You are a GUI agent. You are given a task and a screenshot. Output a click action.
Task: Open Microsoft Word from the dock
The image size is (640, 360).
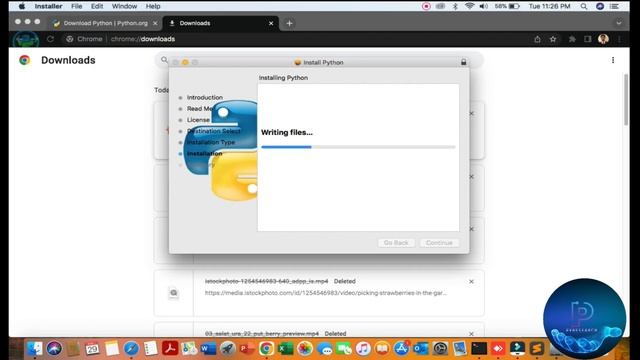[x=208, y=349]
